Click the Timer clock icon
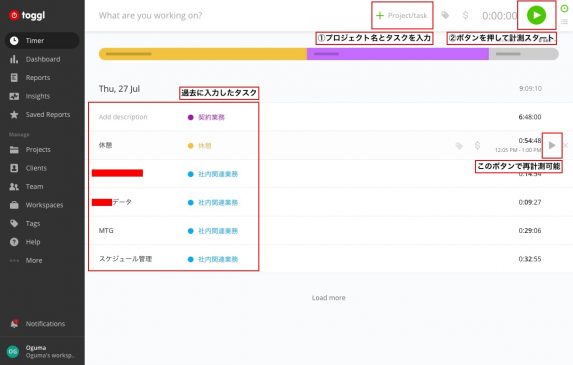The width and height of the screenshot is (573, 365). click(14, 41)
